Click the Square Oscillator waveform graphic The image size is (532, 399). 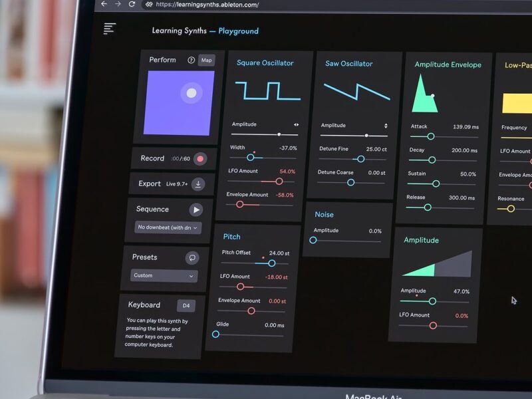268,90
